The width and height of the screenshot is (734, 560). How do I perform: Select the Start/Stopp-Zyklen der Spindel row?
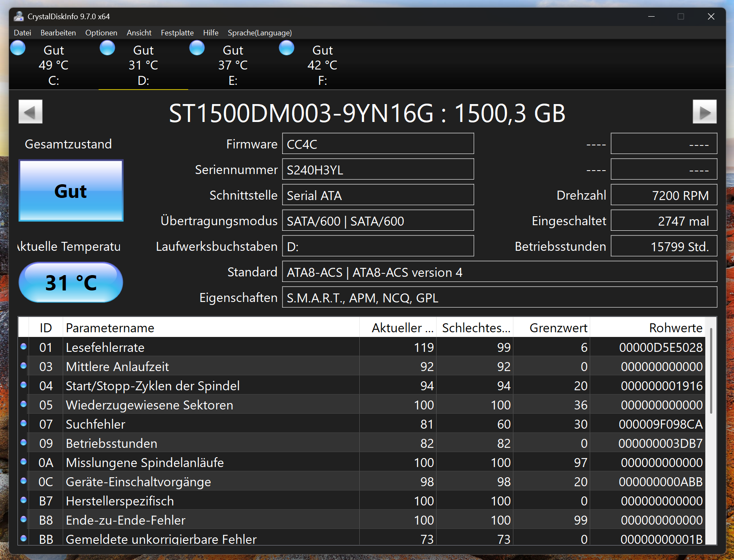pyautogui.click(x=153, y=386)
